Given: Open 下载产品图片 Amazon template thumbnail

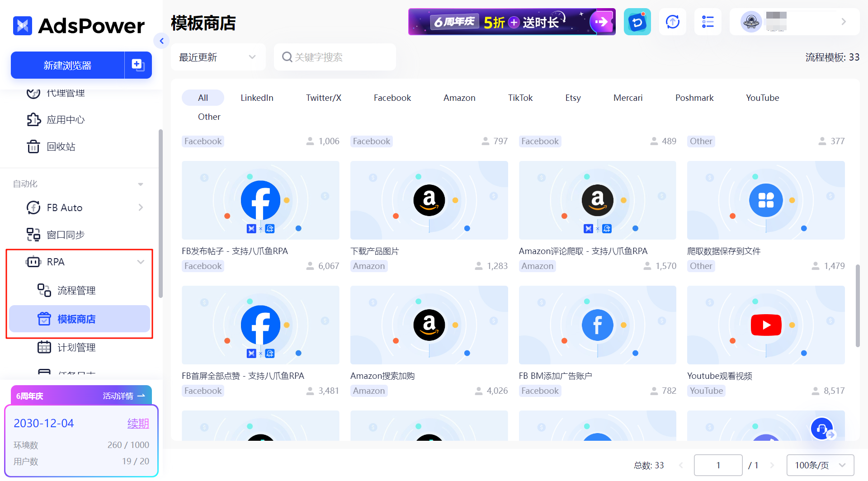Looking at the screenshot, I should [x=429, y=200].
